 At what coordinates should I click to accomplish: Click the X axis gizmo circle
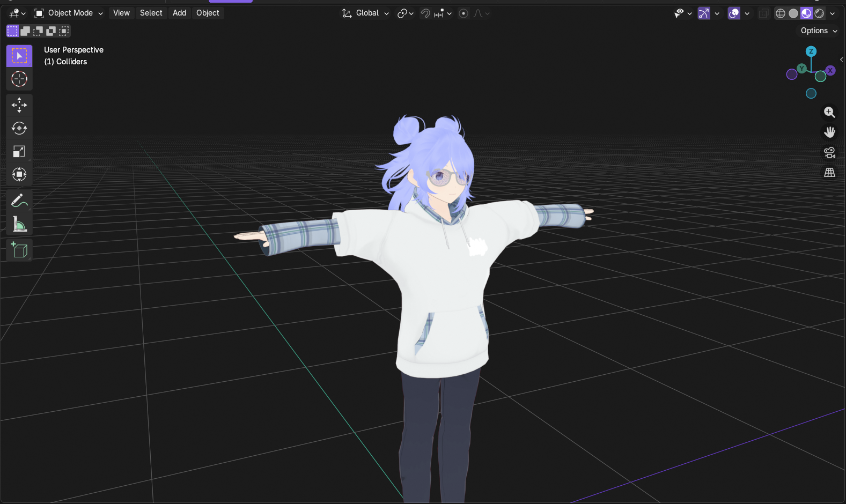pyautogui.click(x=830, y=70)
